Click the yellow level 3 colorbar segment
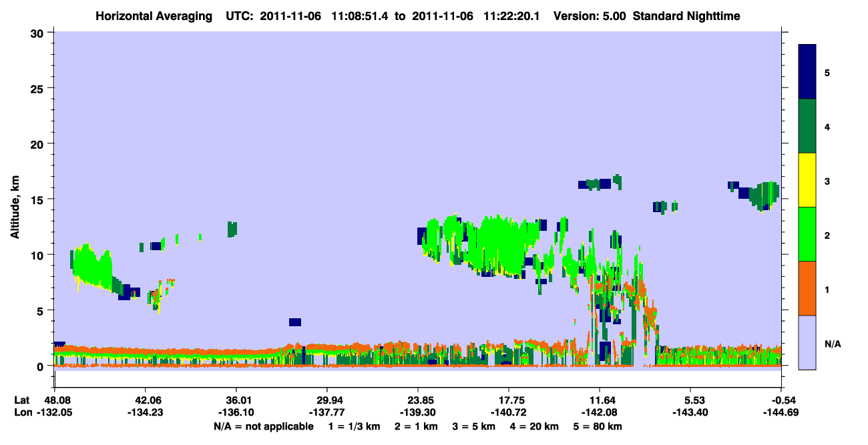 click(807, 180)
